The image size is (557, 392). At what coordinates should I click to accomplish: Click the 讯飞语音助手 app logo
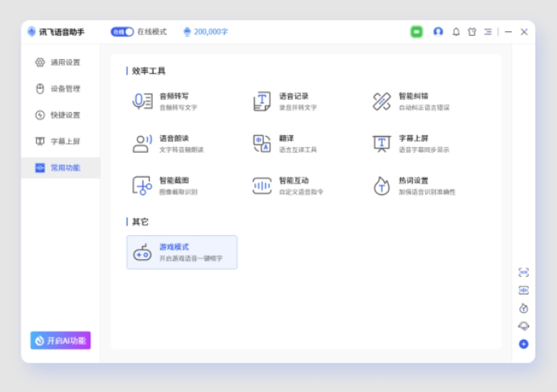[32, 32]
